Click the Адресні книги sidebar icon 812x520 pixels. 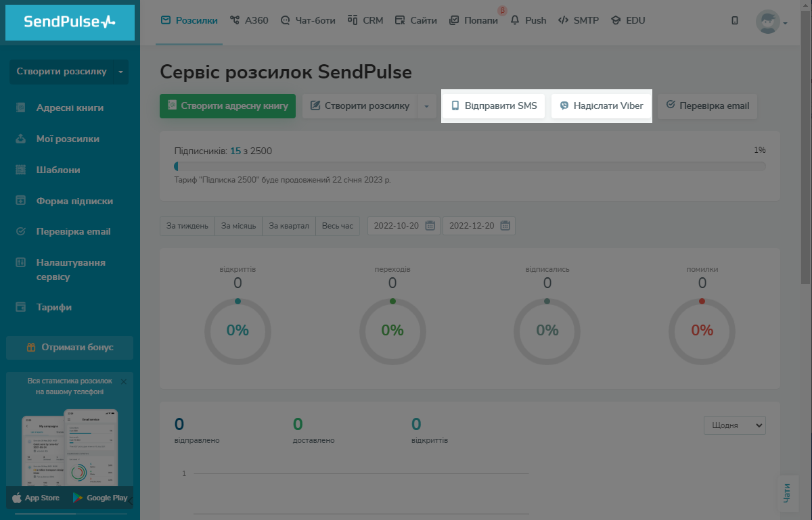[21, 108]
